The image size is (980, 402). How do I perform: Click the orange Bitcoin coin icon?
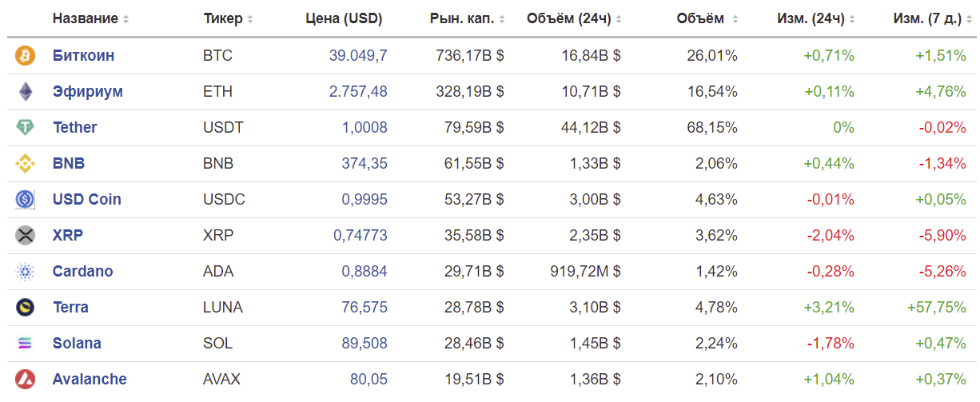tap(26, 56)
